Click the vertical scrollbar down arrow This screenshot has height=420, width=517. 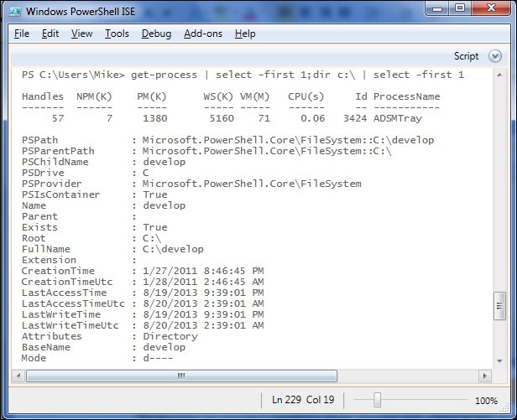coord(499,361)
